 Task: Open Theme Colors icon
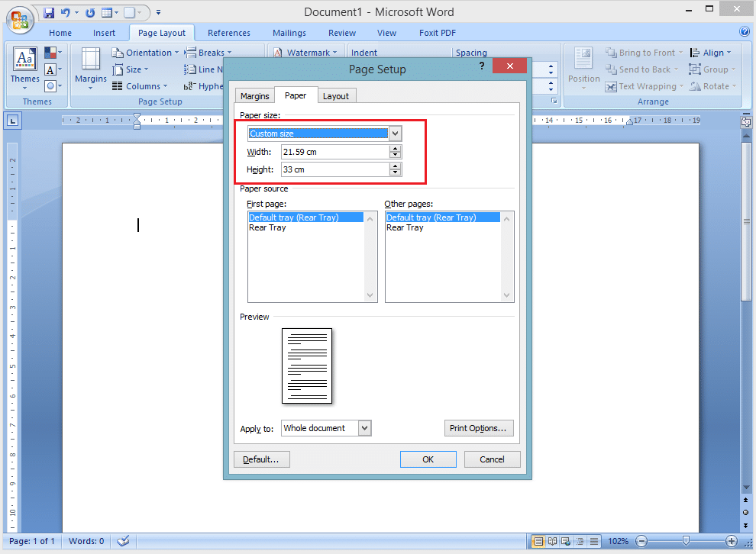53,53
